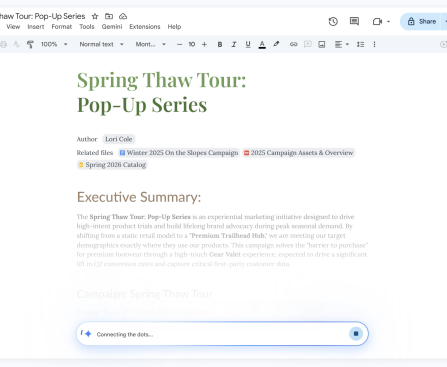The height and width of the screenshot is (367, 447).
Task: Stop Gemini generation square button
Action: pyautogui.click(x=356, y=334)
